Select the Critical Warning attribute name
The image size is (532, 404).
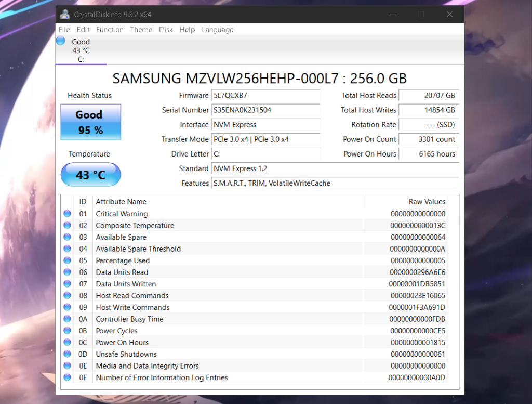point(122,214)
